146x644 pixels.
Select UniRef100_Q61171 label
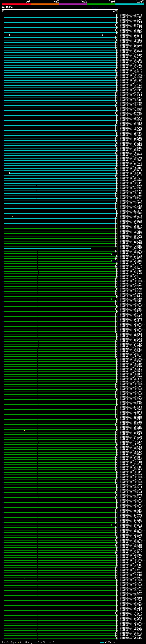coord(131,379)
